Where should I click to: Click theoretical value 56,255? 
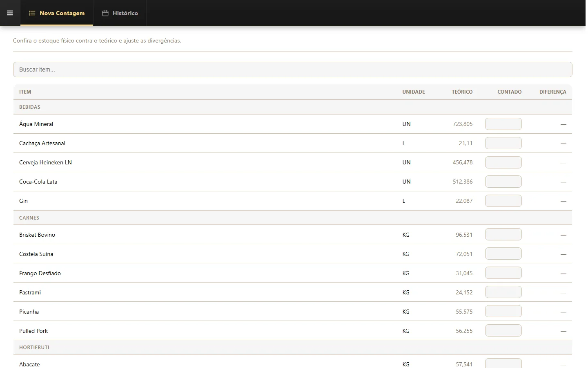[464, 331]
